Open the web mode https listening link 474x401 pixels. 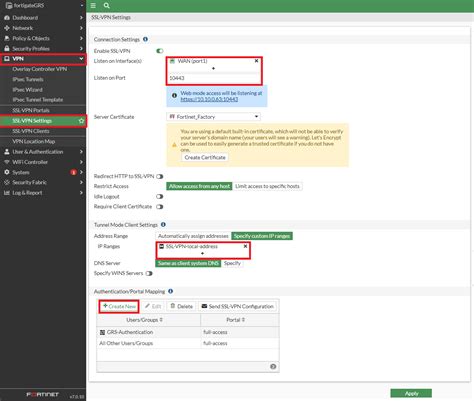tap(209, 99)
